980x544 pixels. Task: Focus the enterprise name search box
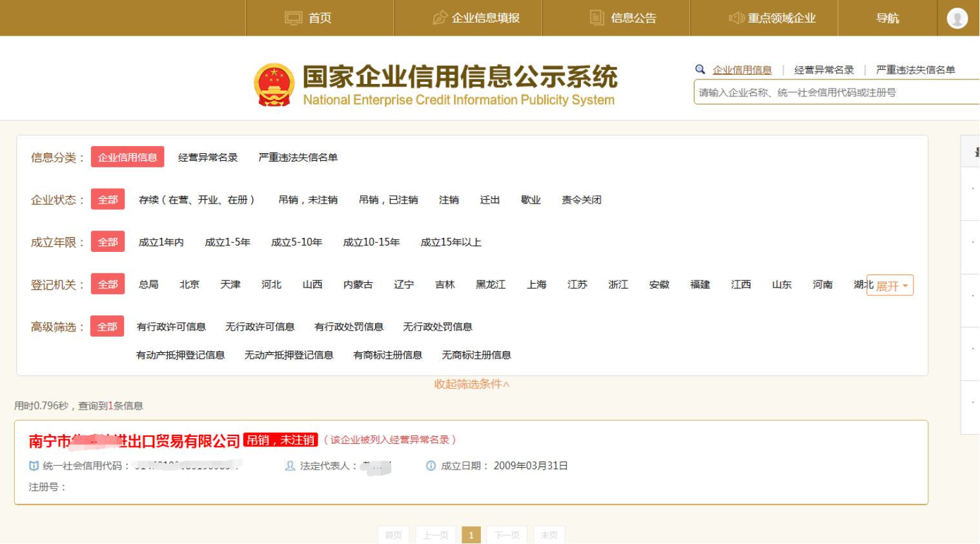837,92
